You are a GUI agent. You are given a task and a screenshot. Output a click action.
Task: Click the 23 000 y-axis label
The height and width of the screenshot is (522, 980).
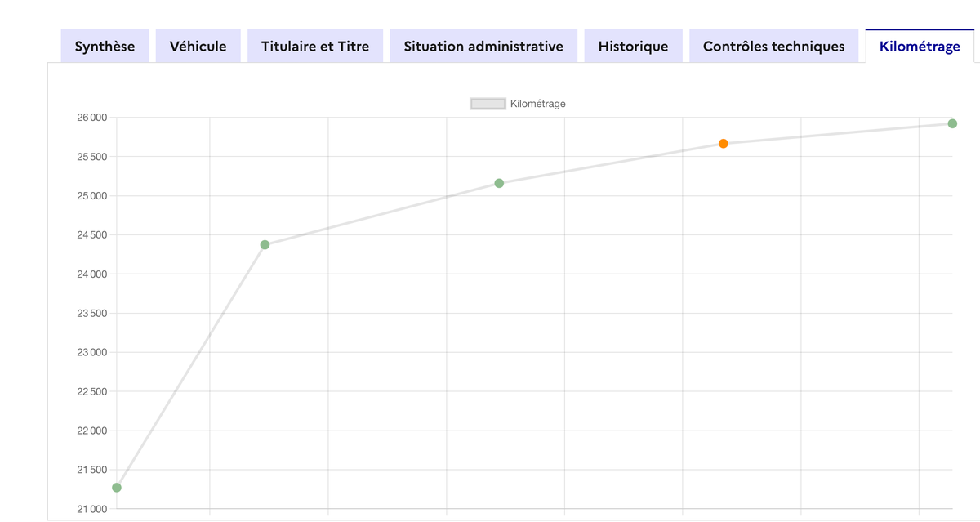91,353
